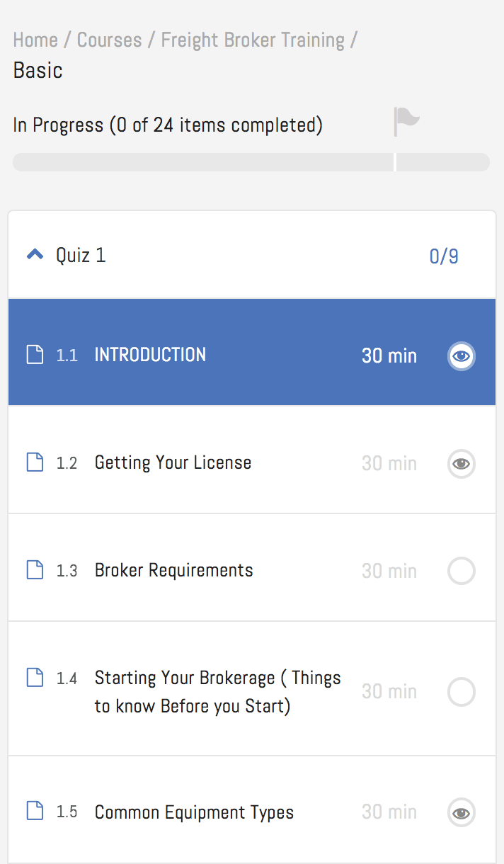504x864 pixels.
Task: Click the document icon for Common Equipment Types
Action: tap(35, 811)
